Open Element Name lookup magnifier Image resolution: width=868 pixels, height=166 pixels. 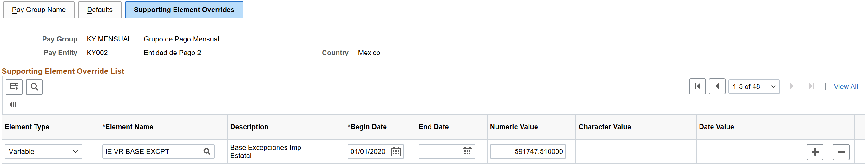coord(207,151)
